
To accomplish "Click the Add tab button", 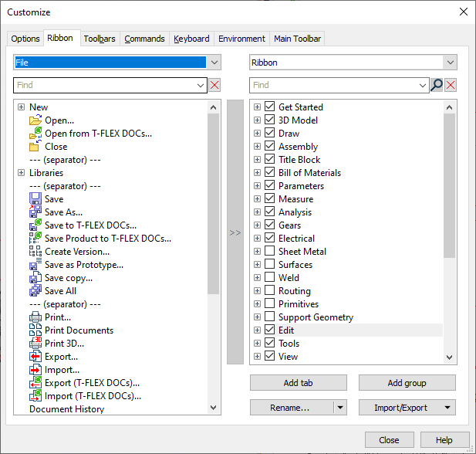I will click(299, 383).
